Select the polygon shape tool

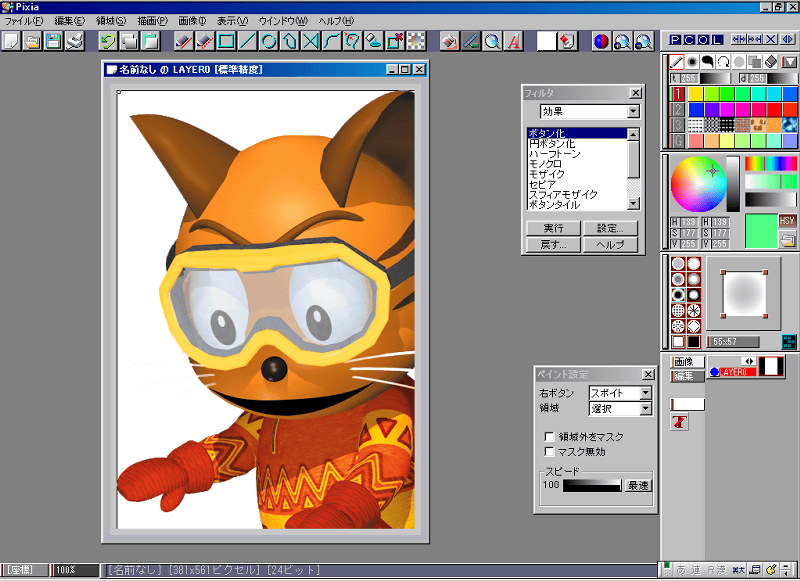click(290, 41)
